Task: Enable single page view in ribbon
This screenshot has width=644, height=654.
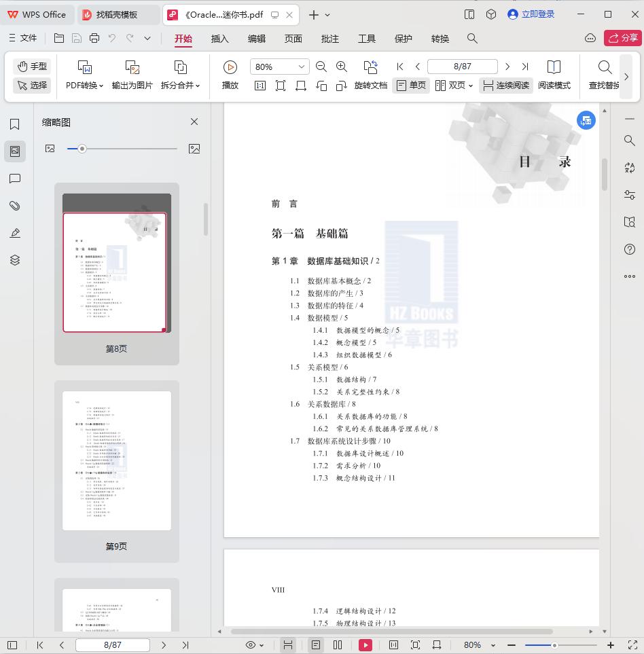Action: 411,86
